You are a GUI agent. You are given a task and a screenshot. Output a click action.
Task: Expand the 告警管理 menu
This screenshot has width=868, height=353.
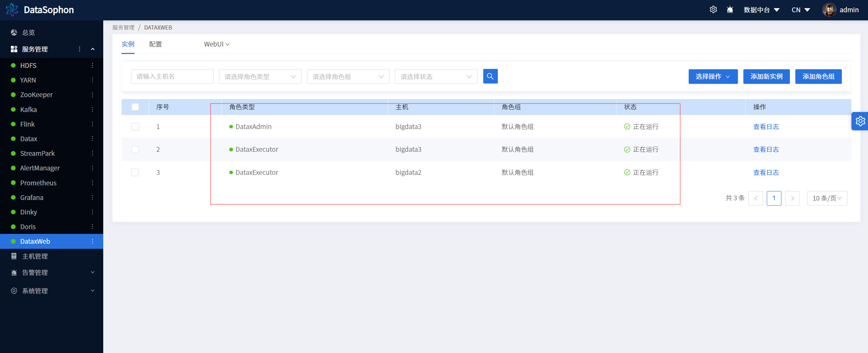coord(52,272)
